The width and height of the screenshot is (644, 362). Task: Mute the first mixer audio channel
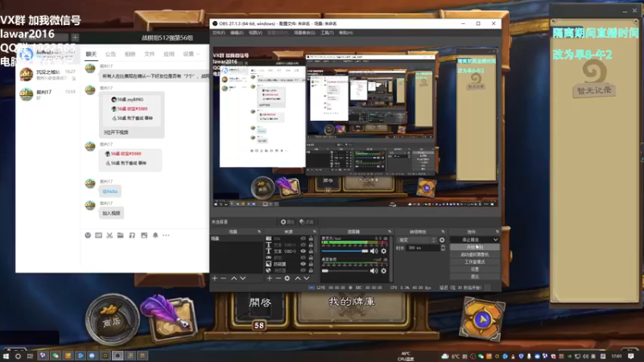pyautogui.click(x=374, y=251)
